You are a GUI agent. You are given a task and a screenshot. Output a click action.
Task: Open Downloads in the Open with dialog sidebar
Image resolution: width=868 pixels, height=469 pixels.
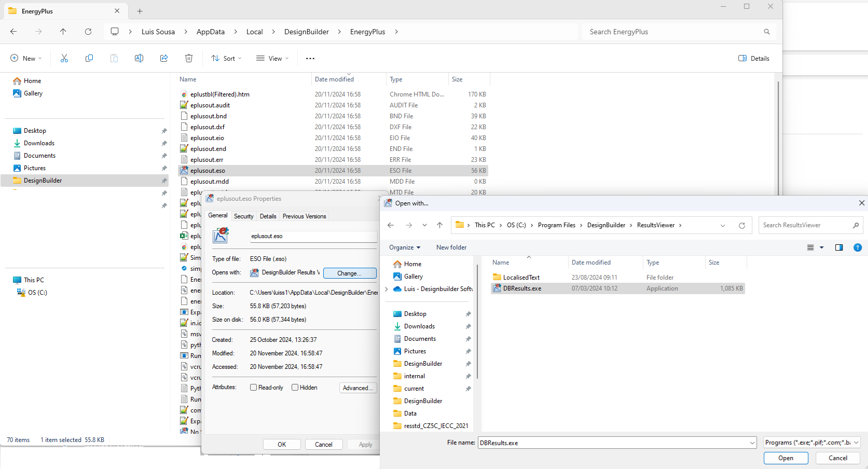419,326
